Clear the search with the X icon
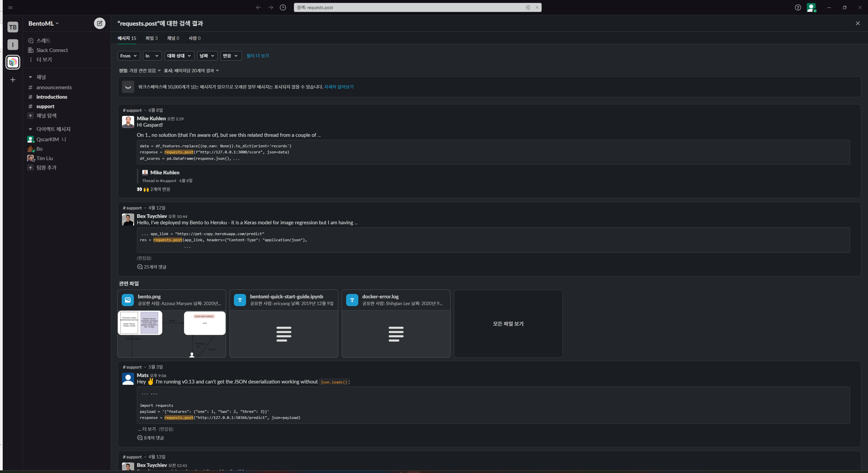The image size is (868, 473). click(537, 7)
